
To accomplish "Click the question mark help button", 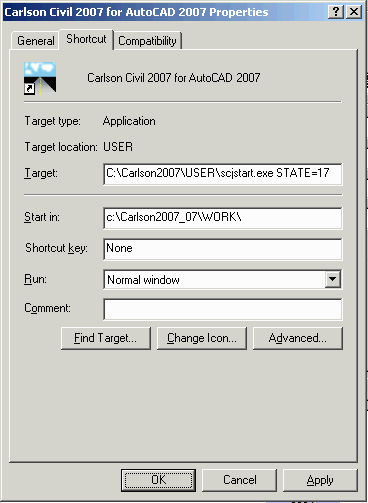I will [336, 12].
